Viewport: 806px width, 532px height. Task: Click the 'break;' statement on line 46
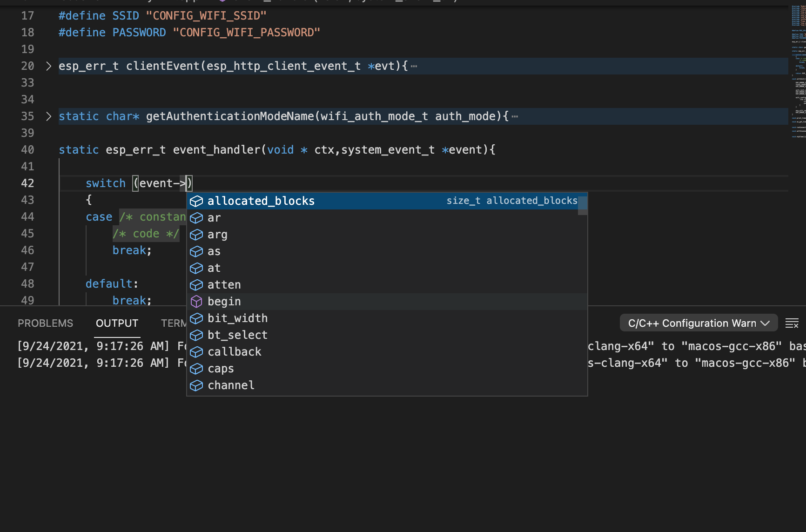(132, 250)
